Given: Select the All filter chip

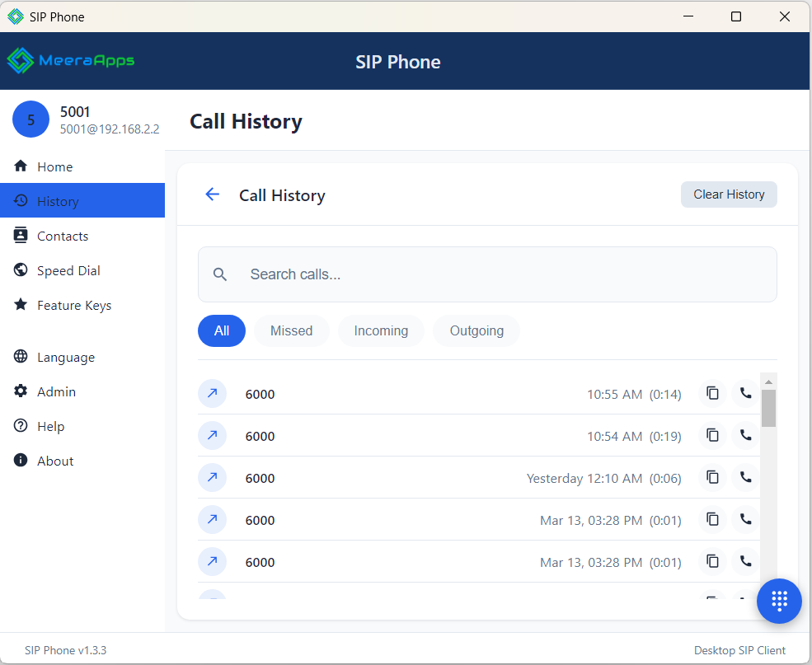Looking at the screenshot, I should click(222, 330).
